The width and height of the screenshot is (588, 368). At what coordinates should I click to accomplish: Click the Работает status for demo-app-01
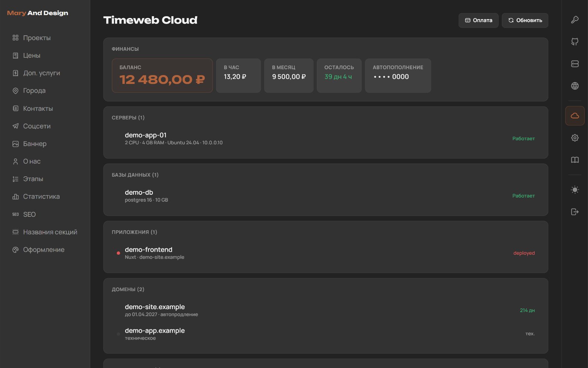pyautogui.click(x=524, y=138)
